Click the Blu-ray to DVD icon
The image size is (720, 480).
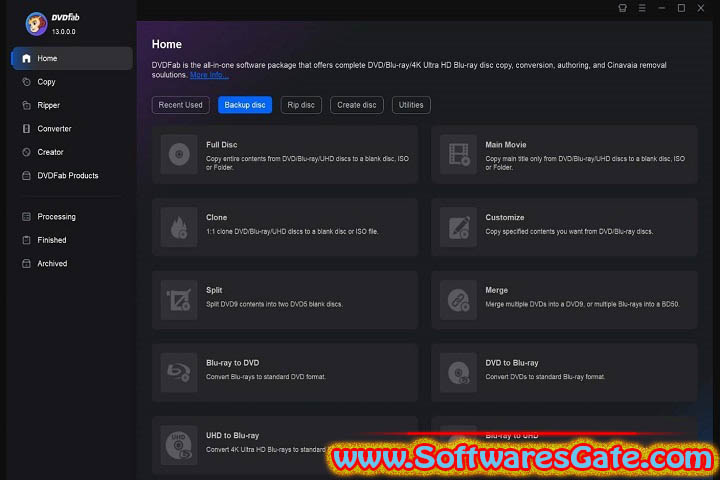179,373
